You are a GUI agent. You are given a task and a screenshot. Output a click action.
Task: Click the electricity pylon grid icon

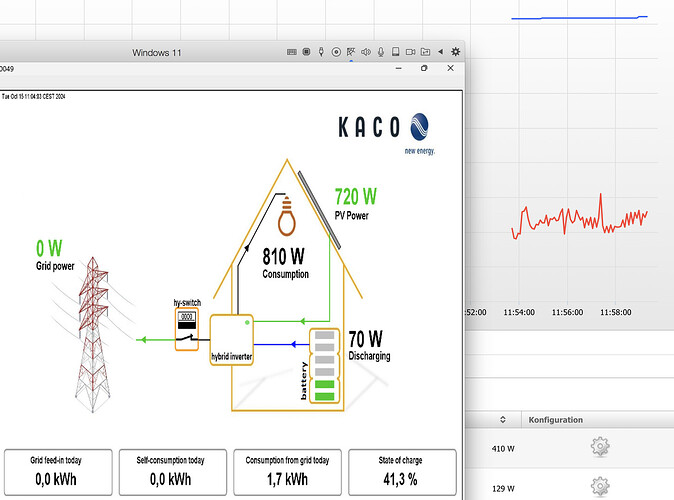92,335
